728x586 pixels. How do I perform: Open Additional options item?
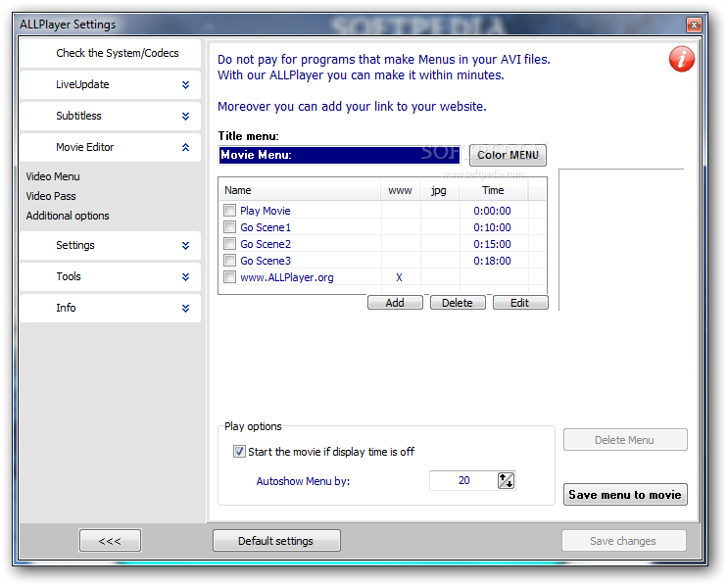(68, 216)
